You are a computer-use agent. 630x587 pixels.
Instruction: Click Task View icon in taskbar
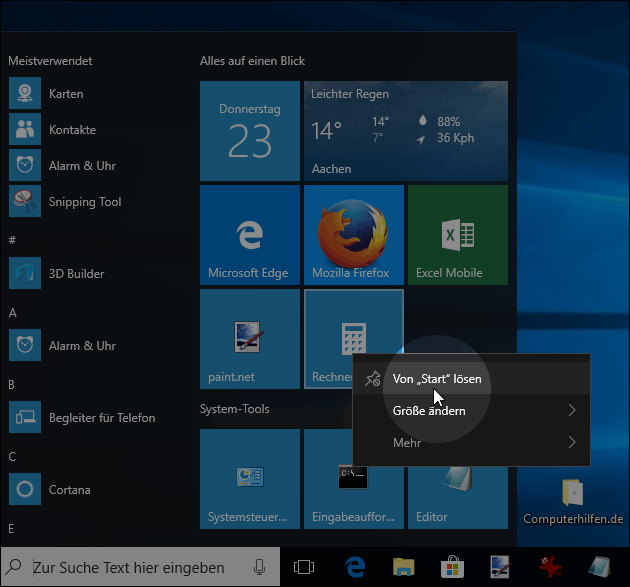pyautogui.click(x=304, y=567)
